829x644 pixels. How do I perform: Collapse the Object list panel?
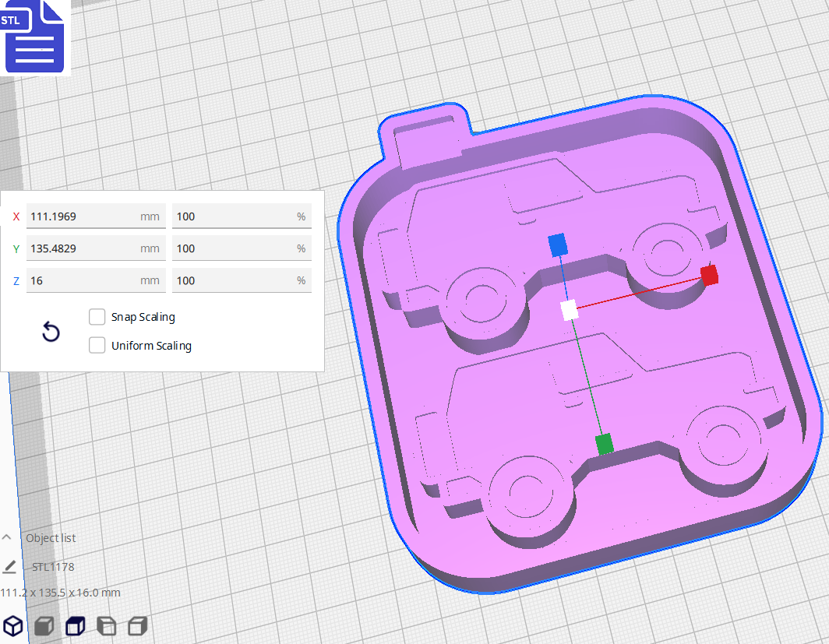pos(7,538)
